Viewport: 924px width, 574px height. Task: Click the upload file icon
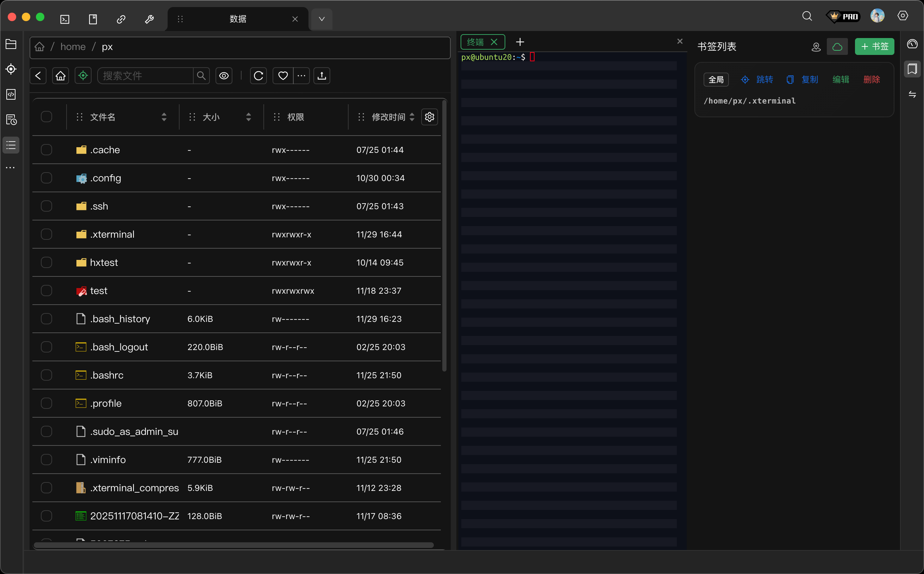(x=321, y=76)
